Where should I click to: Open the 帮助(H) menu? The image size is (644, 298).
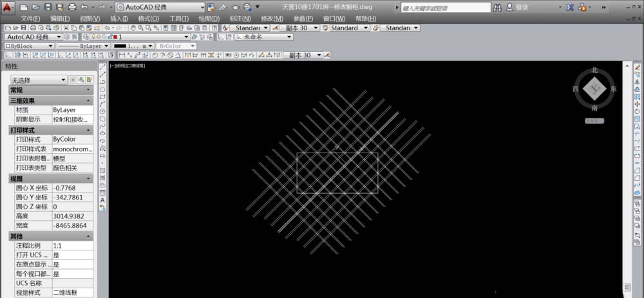click(x=366, y=19)
